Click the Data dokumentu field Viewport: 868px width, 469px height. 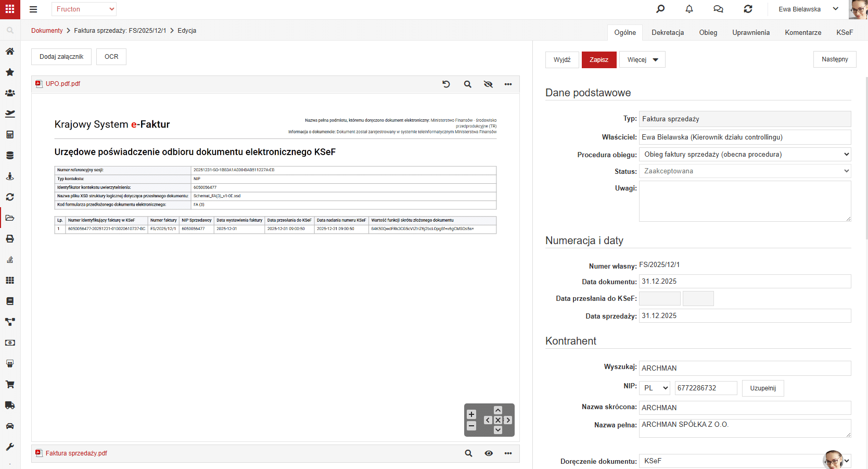pos(745,281)
